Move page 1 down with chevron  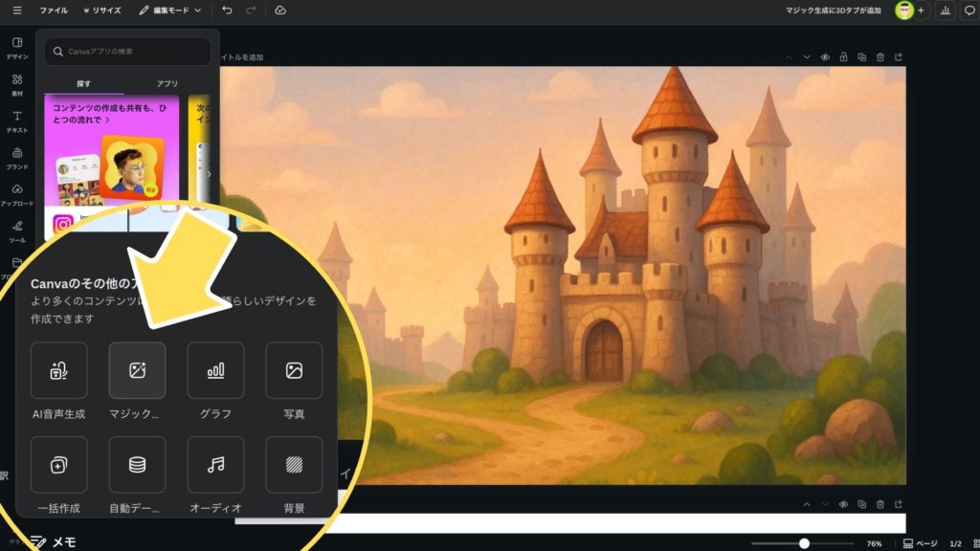pyautogui.click(x=806, y=57)
